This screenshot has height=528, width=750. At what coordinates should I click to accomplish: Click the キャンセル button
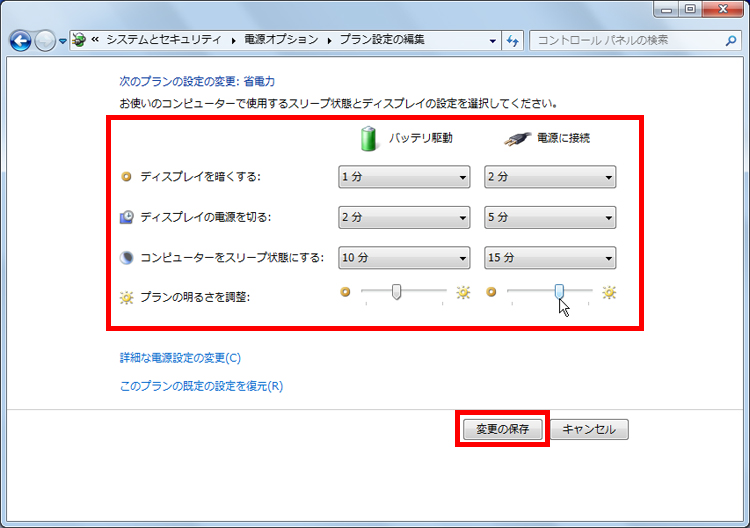click(589, 429)
